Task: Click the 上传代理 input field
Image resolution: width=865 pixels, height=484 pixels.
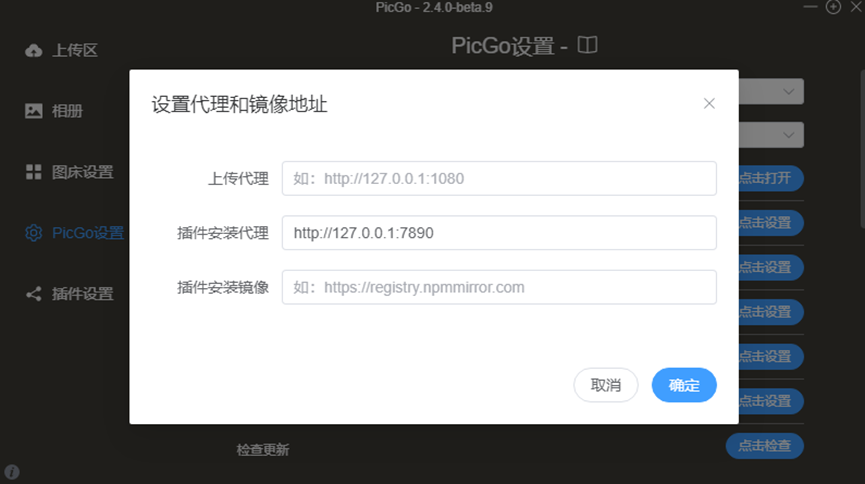Action: pos(499,178)
